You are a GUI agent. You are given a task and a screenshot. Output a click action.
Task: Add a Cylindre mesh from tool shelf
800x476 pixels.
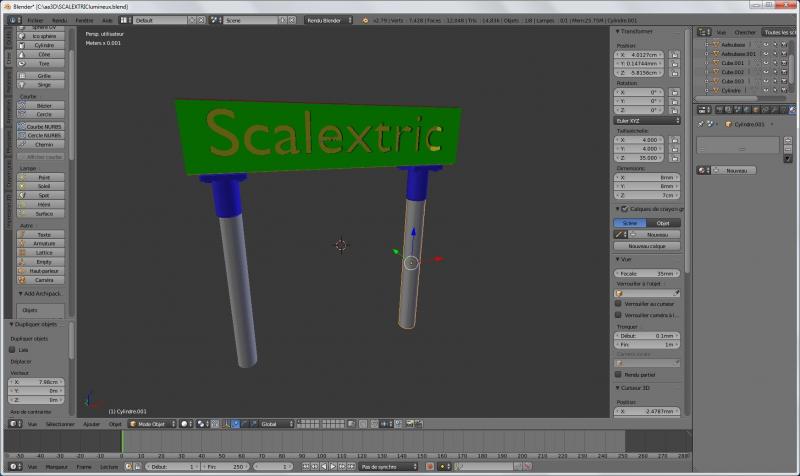(x=43, y=45)
